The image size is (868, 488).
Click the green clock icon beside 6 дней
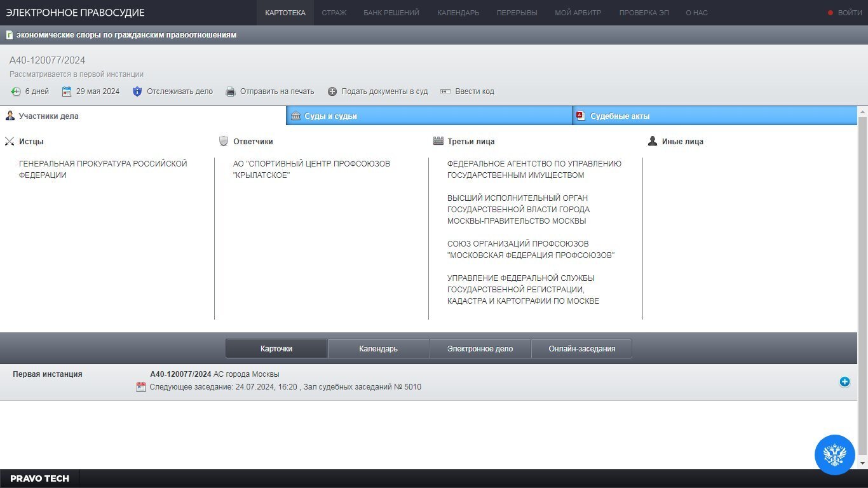pos(16,91)
